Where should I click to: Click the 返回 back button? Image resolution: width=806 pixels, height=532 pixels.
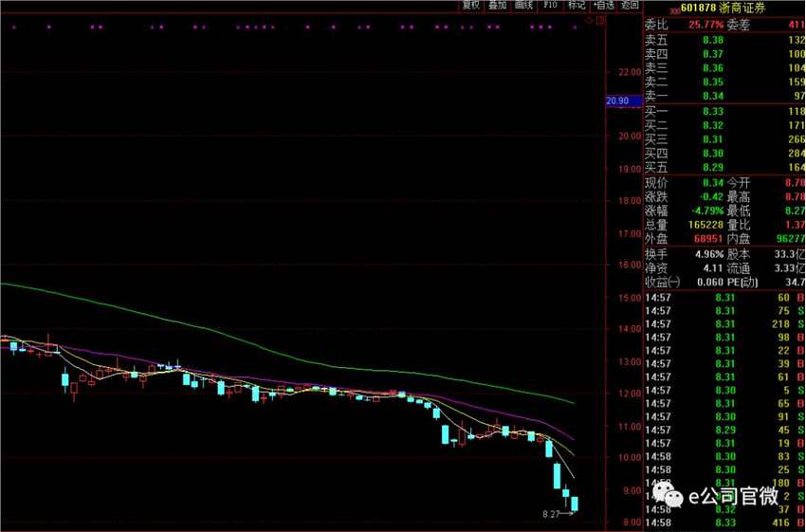tap(630, 5)
